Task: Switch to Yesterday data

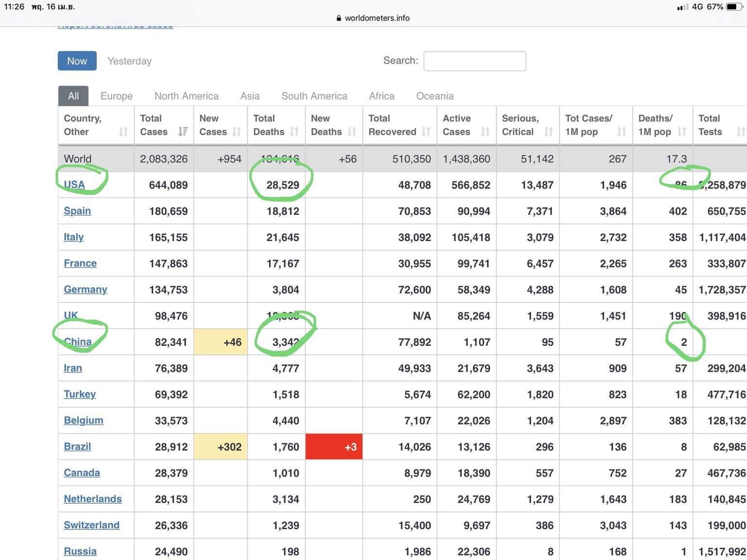Action: click(x=129, y=61)
